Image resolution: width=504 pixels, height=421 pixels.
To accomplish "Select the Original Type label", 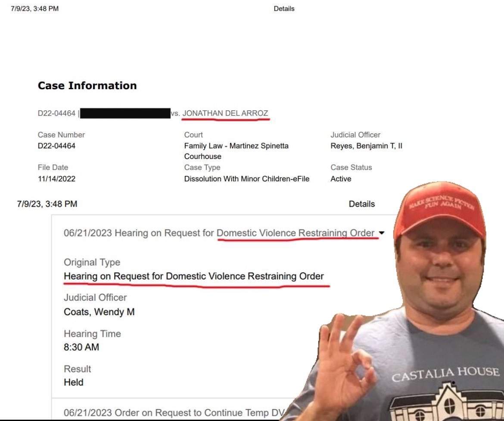I will click(92, 262).
